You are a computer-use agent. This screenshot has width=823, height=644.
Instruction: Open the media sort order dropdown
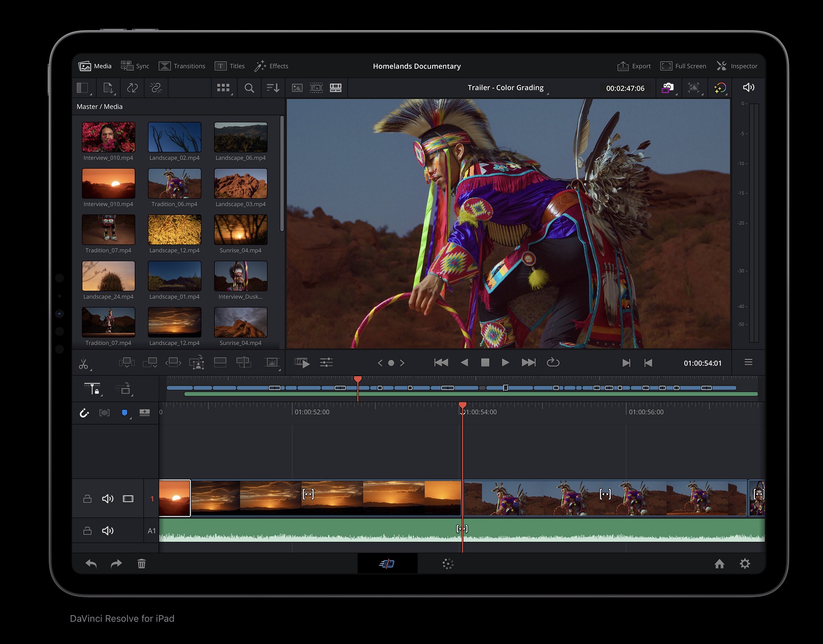pos(274,88)
